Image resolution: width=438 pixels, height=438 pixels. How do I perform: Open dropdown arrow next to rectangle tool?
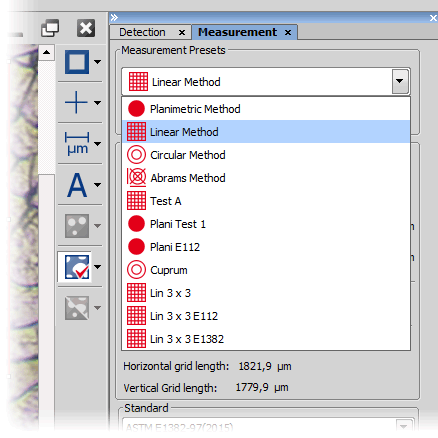click(x=98, y=62)
